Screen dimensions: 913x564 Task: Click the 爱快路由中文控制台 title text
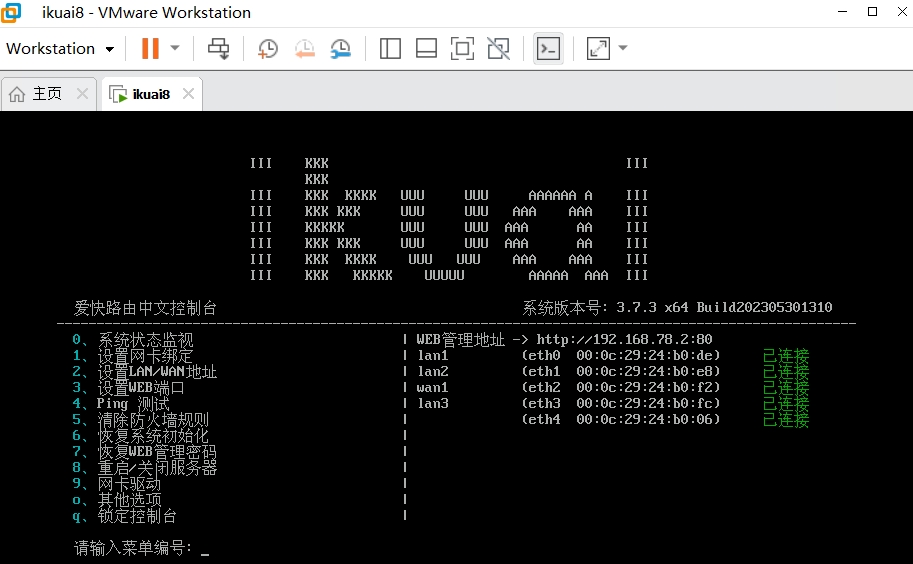[146, 308]
